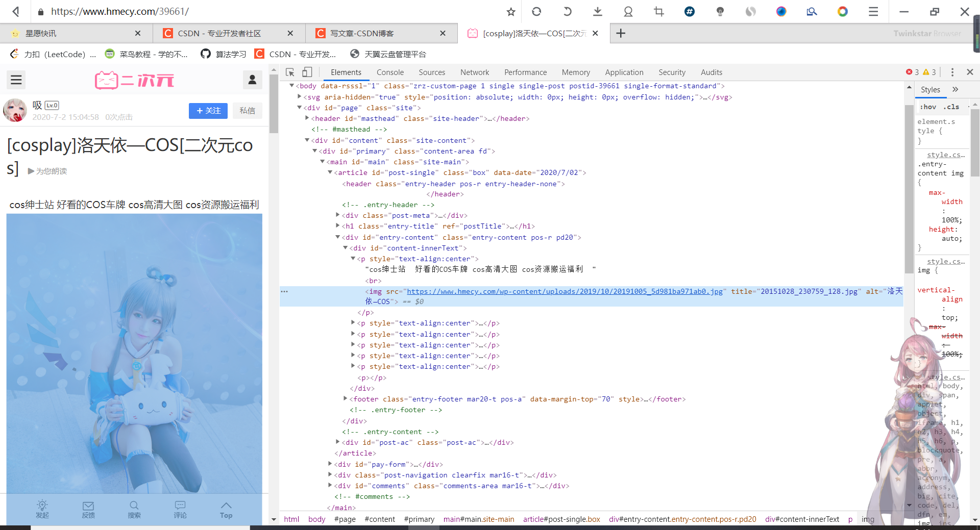Click the 反馈 feedback envelope icon
This screenshot has width=980, height=530.
pyautogui.click(x=88, y=509)
